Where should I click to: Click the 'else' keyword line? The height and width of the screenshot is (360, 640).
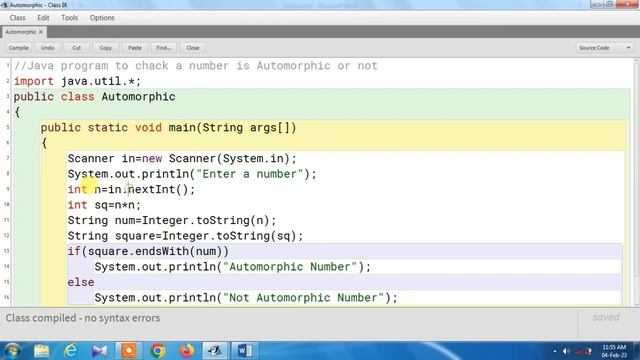(x=81, y=282)
